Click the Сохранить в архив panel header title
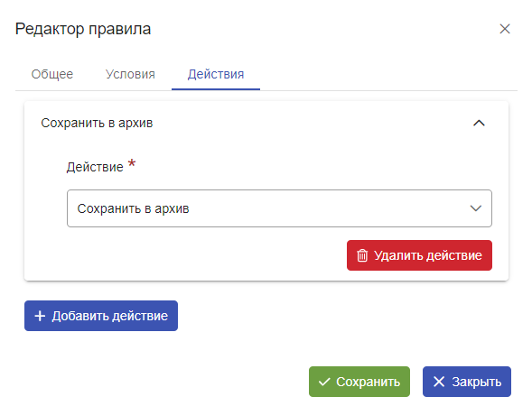Screen dimensions: 532x406 pos(97,123)
